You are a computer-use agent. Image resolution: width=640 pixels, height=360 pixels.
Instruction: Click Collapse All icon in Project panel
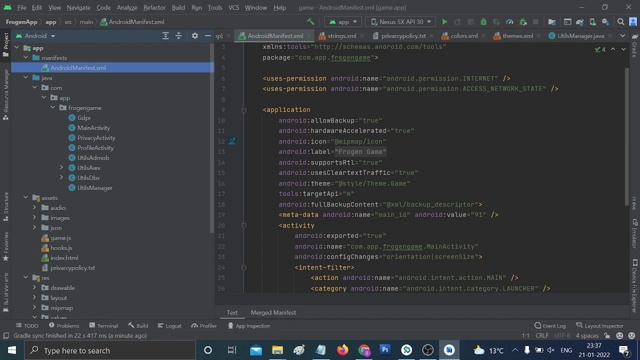point(179,36)
